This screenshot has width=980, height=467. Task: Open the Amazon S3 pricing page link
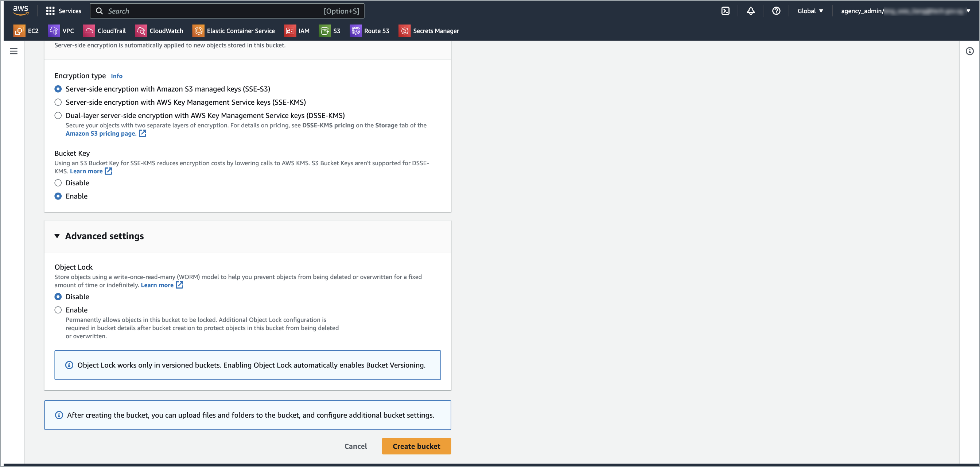(x=101, y=133)
